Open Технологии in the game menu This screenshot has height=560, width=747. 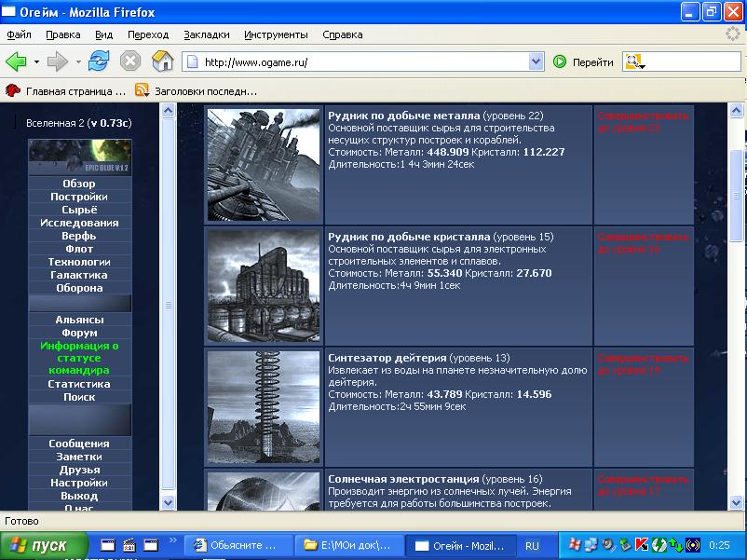pyautogui.click(x=79, y=262)
